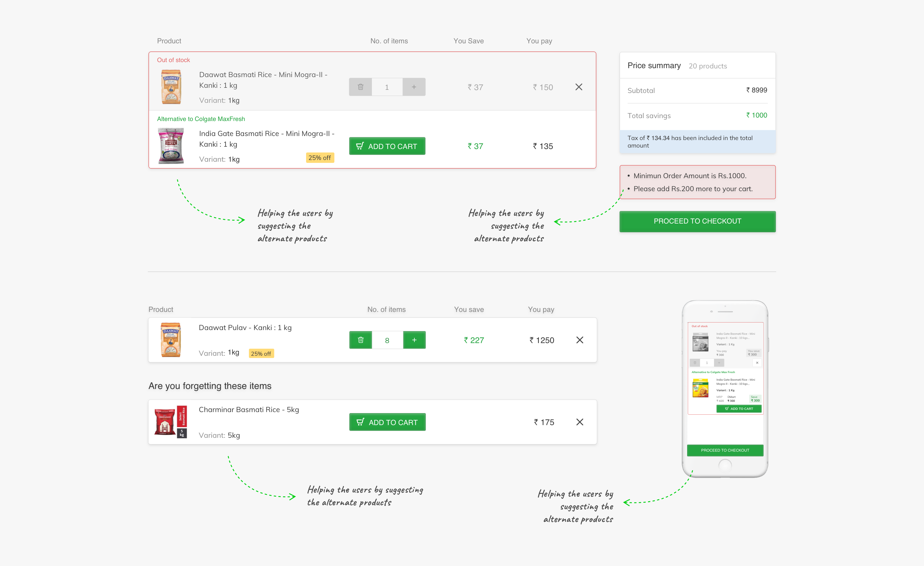Click Daawat Pulav quantity field showing 8
The height and width of the screenshot is (566, 924).
(388, 340)
